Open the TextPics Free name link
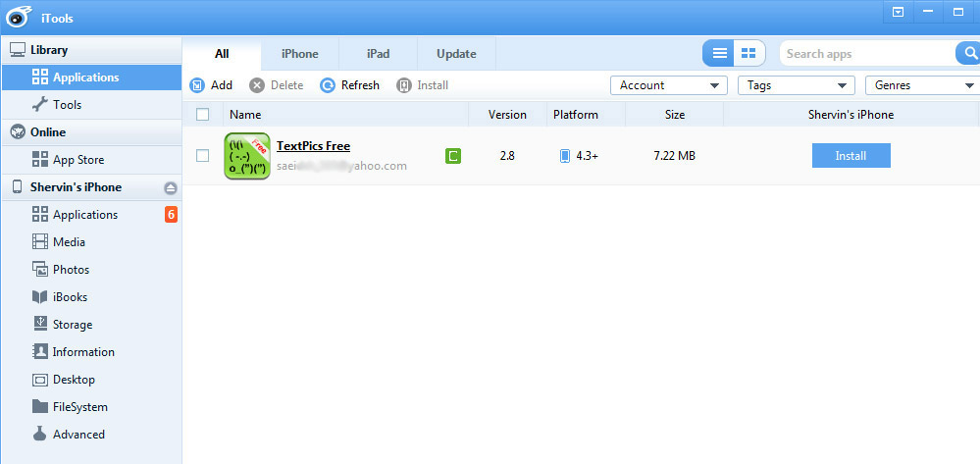This screenshot has width=980, height=464. click(313, 146)
